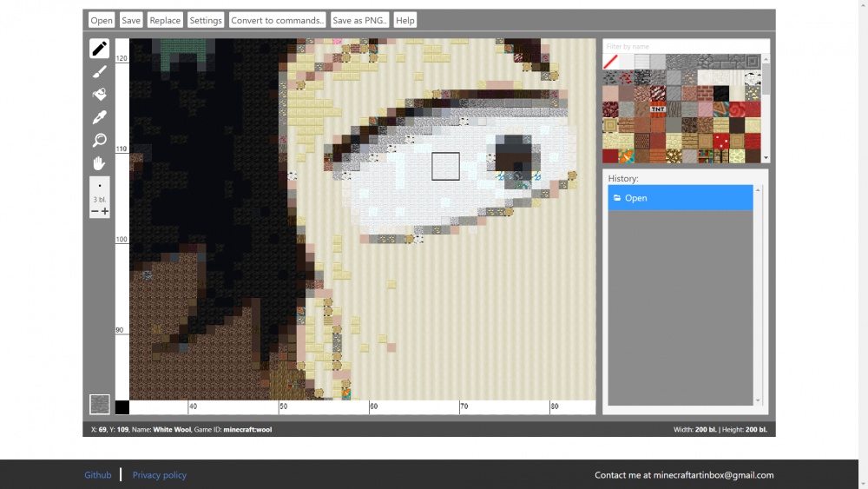Screen dimensions: 868x489
Task: Select the Magnifier zoom tool
Action: coord(100,140)
